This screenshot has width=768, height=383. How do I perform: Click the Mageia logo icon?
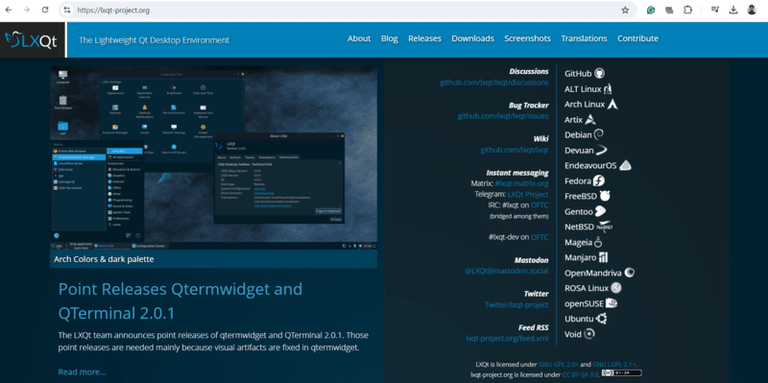(x=598, y=242)
